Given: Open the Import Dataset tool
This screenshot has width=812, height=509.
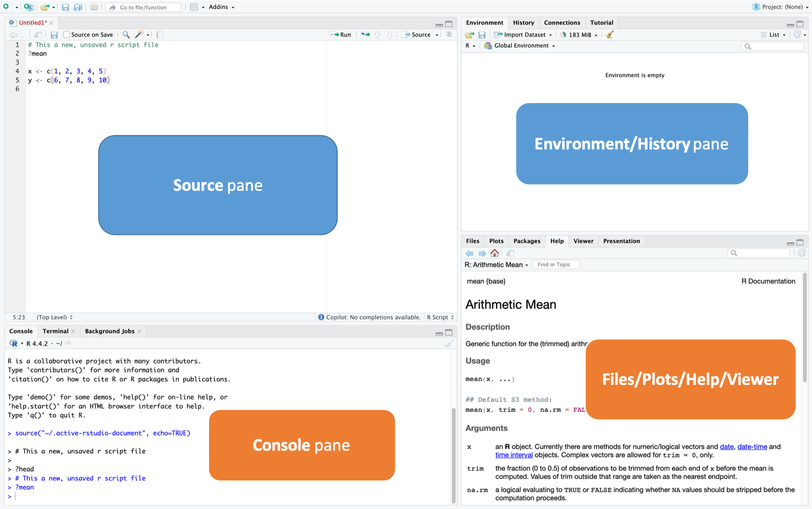Looking at the screenshot, I should (x=523, y=34).
